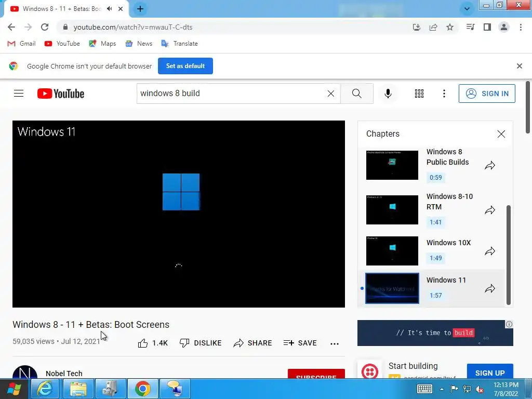Go back to the previous page
The image size is (532, 399).
pos(11,27)
